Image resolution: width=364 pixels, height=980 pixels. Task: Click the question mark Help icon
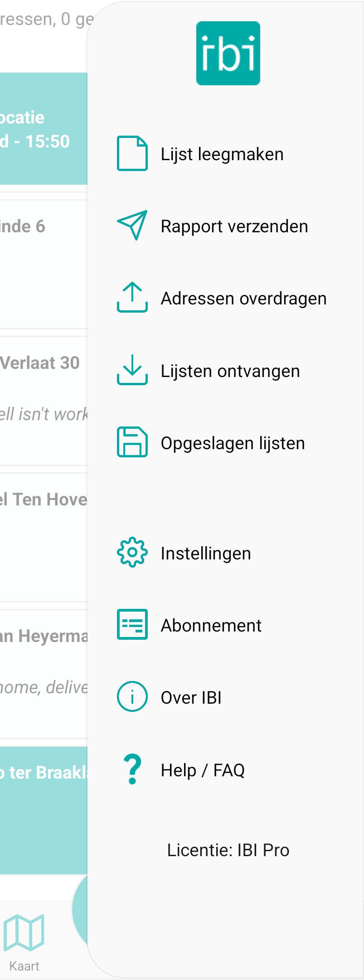click(132, 769)
